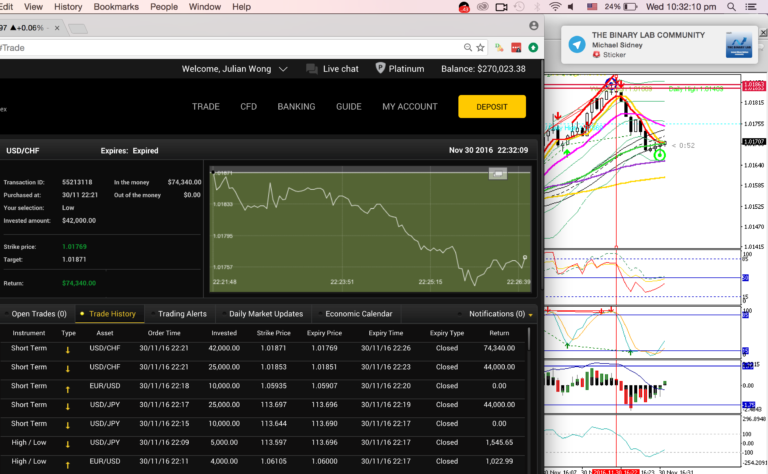This screenshot has height=474, width=768.
Task: Open the Daily Market Updates tab
Action: [264, 314]
